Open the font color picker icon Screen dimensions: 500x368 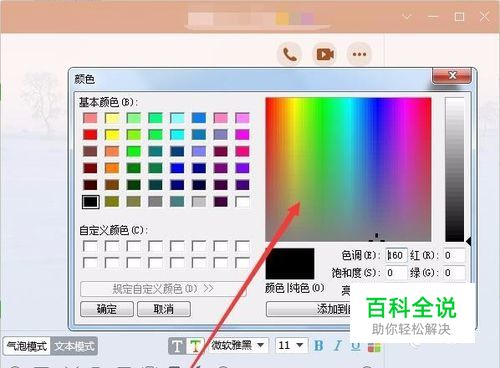click(x=374, y=347)
